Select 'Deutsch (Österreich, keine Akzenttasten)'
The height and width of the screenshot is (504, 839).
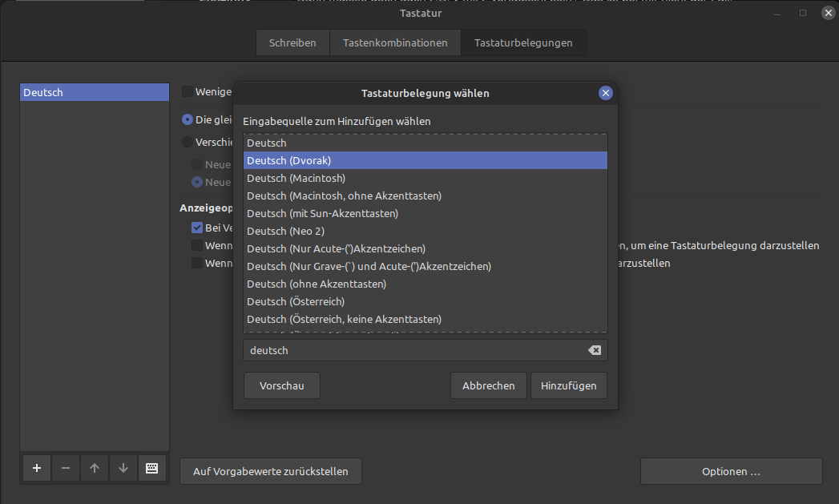tap(426, 320)
